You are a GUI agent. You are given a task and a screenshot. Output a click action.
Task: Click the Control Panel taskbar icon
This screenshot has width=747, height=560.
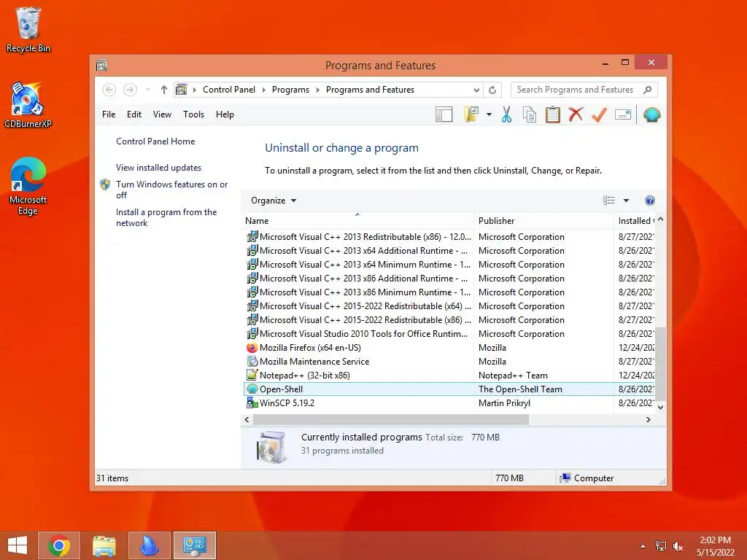(x=194, y=545)
